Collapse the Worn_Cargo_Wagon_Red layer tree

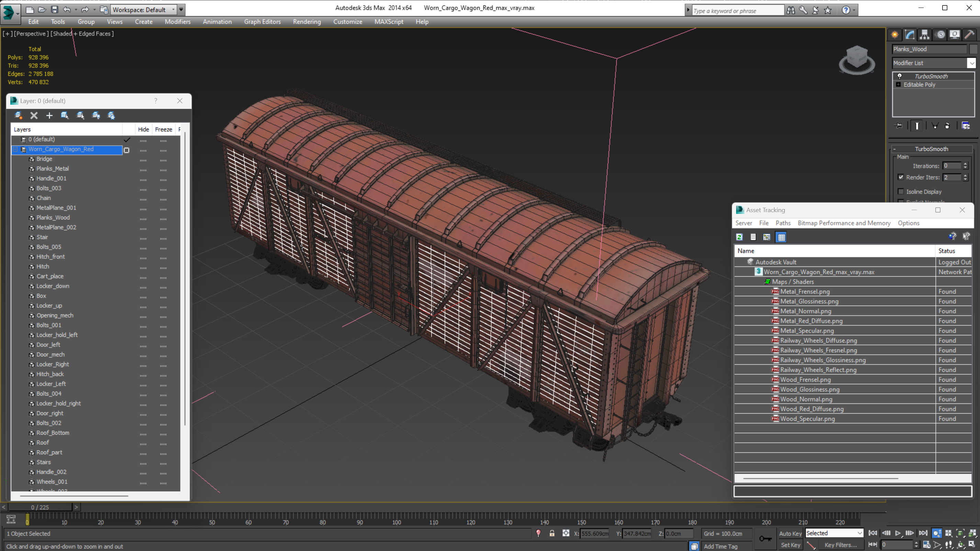15,149
